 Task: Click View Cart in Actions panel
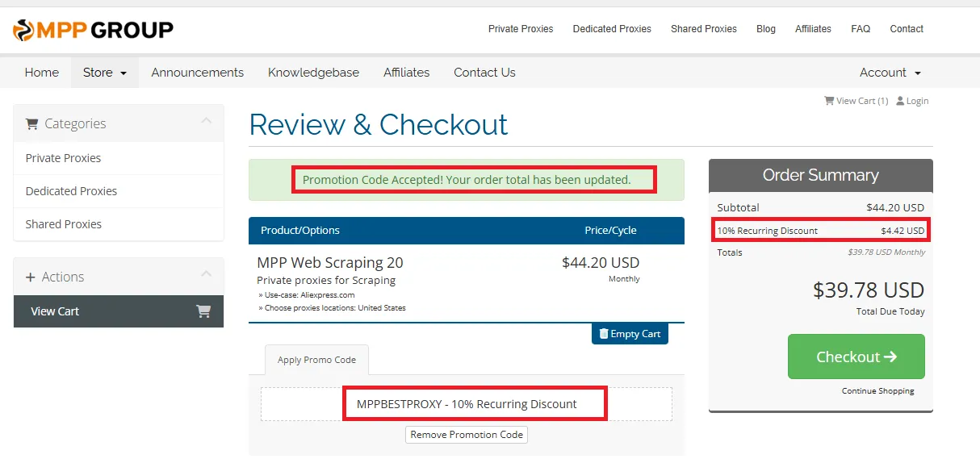[119, 311]
